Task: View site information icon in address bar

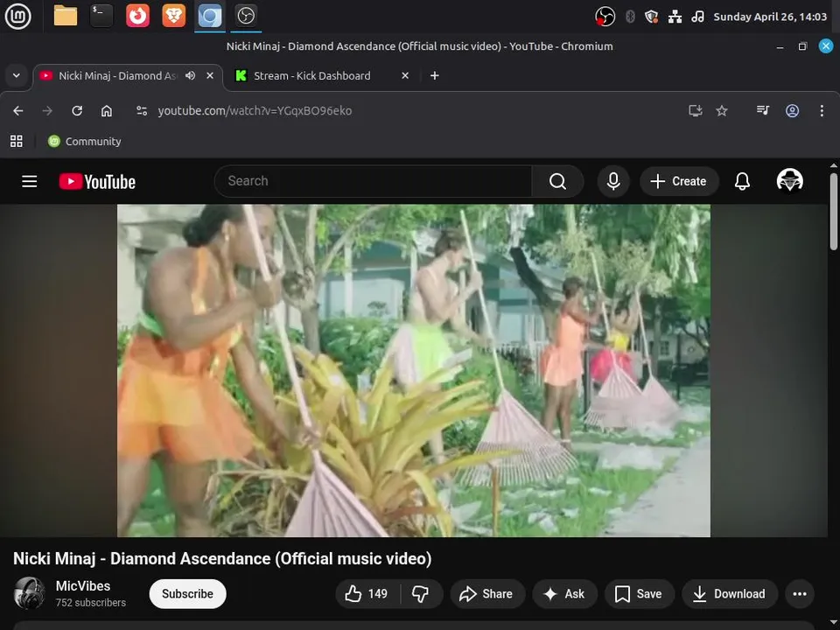Action: point(142,111)
